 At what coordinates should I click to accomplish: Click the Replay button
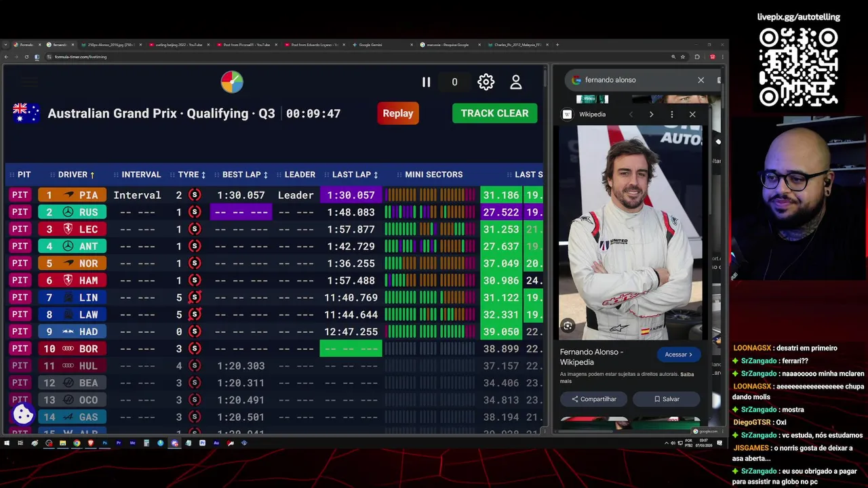pos(397,113)
